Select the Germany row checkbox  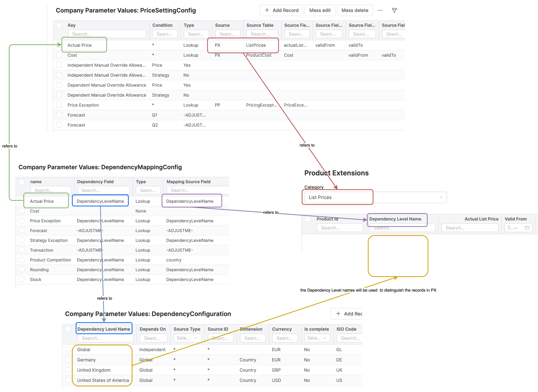coord(68,359)
